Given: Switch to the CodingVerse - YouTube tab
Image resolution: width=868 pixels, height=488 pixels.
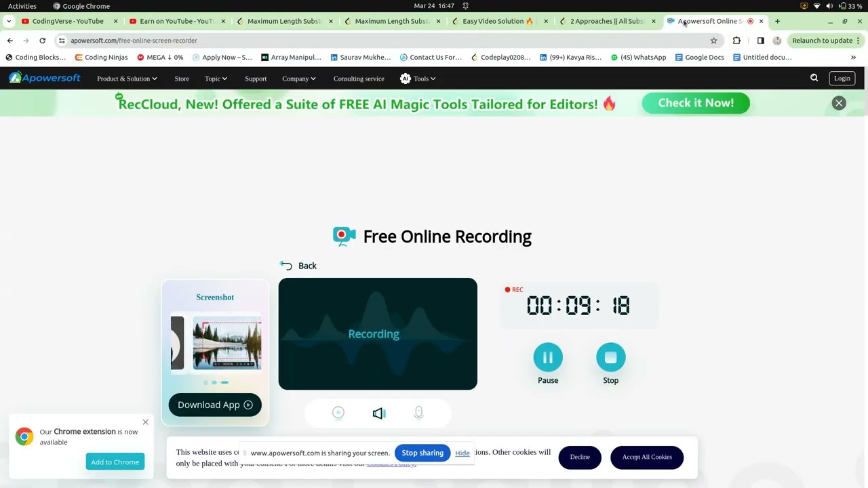Looking at the screenshot, I should [x=68, y=21].
